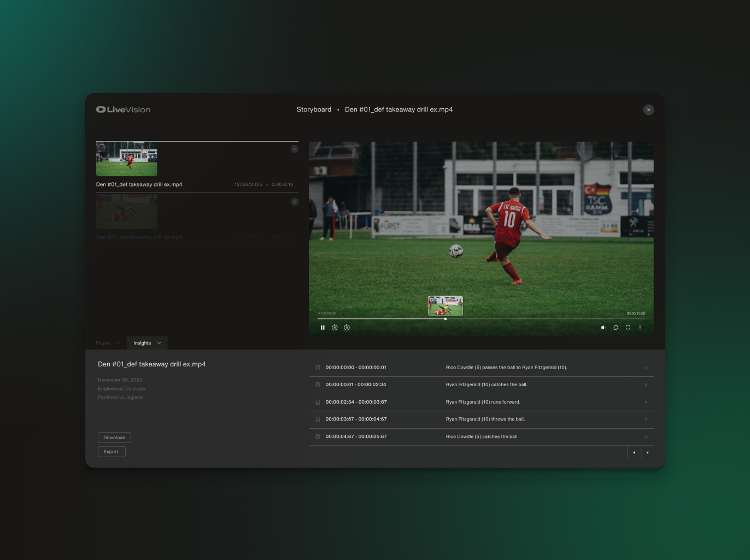Click the 0:00-0:10 duration of first clip

[x=282, y=185]
